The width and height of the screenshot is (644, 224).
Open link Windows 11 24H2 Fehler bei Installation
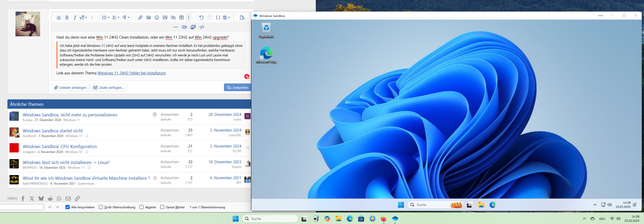[132, 73]
